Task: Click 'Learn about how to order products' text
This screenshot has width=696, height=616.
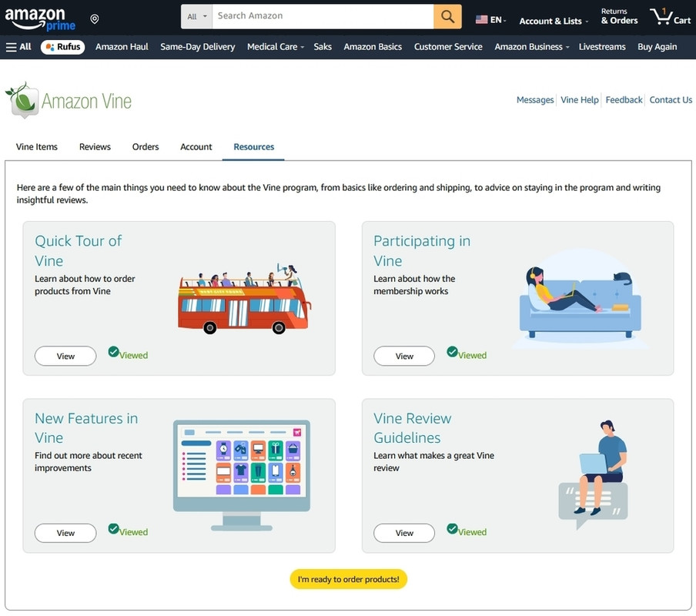Action: [x=85, y=285]
